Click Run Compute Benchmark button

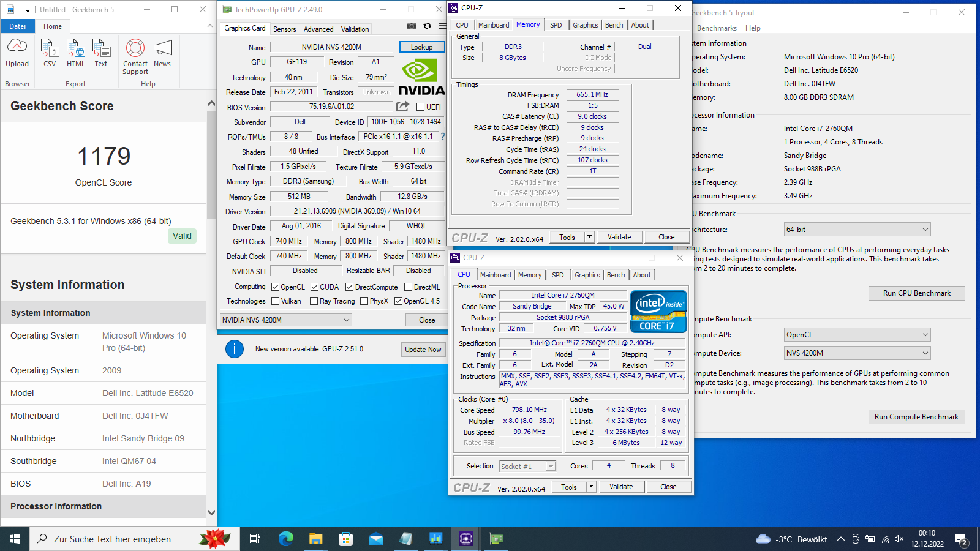(x=916, y=417)
